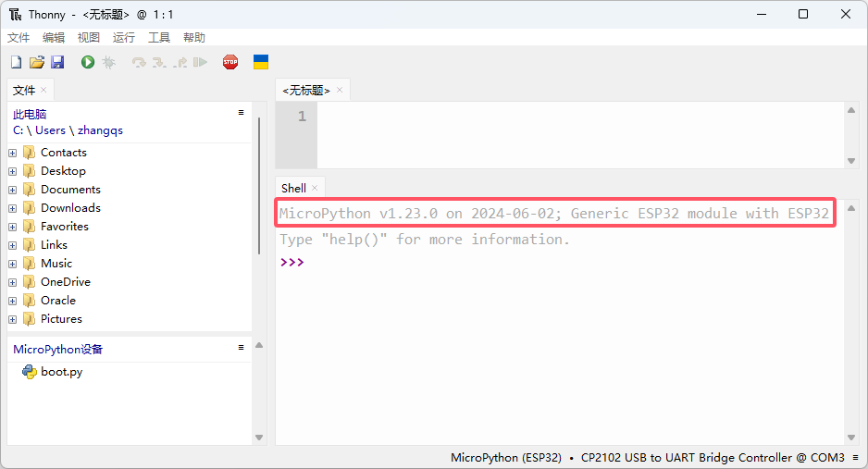Open the 运行 menu
The width and height of the screenshot is (868, 469).
[123, 38]
